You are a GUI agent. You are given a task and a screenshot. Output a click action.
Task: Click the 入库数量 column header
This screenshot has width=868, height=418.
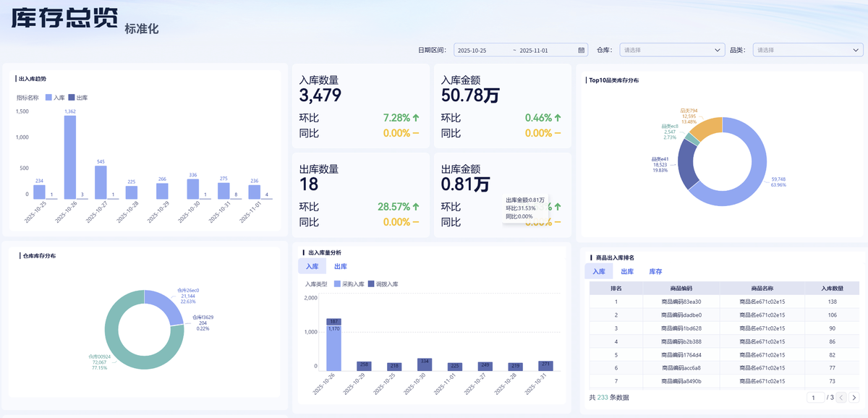tap(832, 288)
